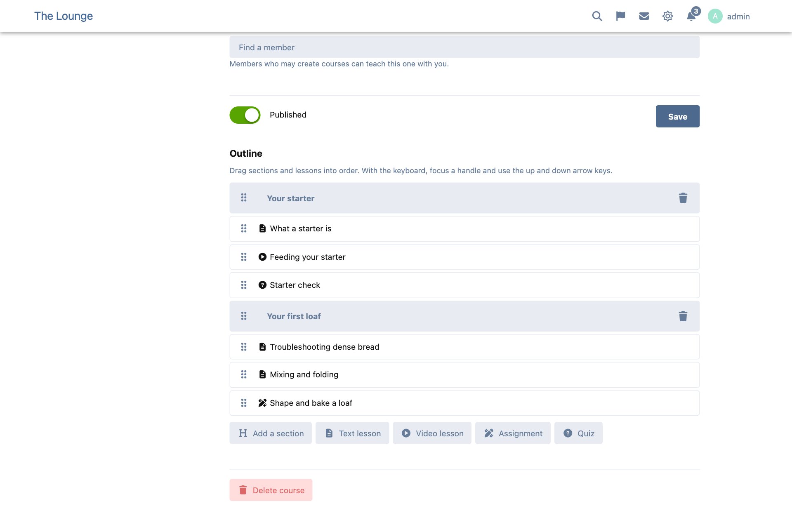792x532 pixels.
Task: Focus the Find a member field
Action: coord(464,47)
